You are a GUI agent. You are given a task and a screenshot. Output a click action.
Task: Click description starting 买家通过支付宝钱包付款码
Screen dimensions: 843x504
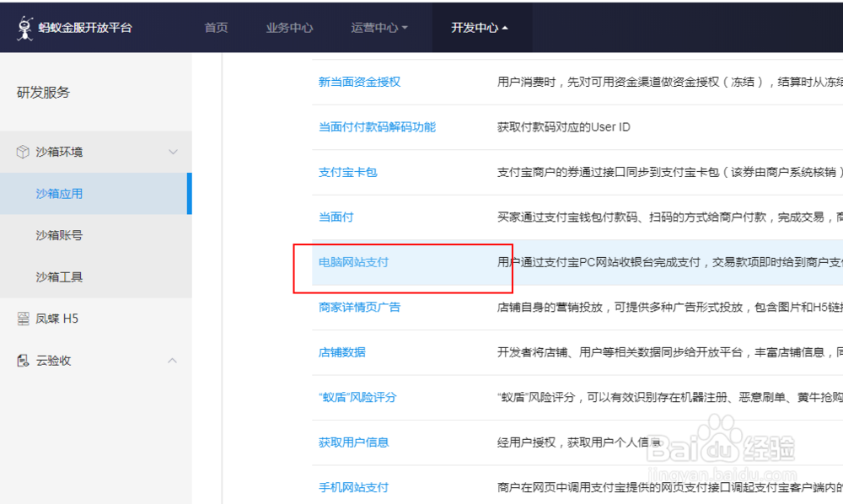(670, 217)
